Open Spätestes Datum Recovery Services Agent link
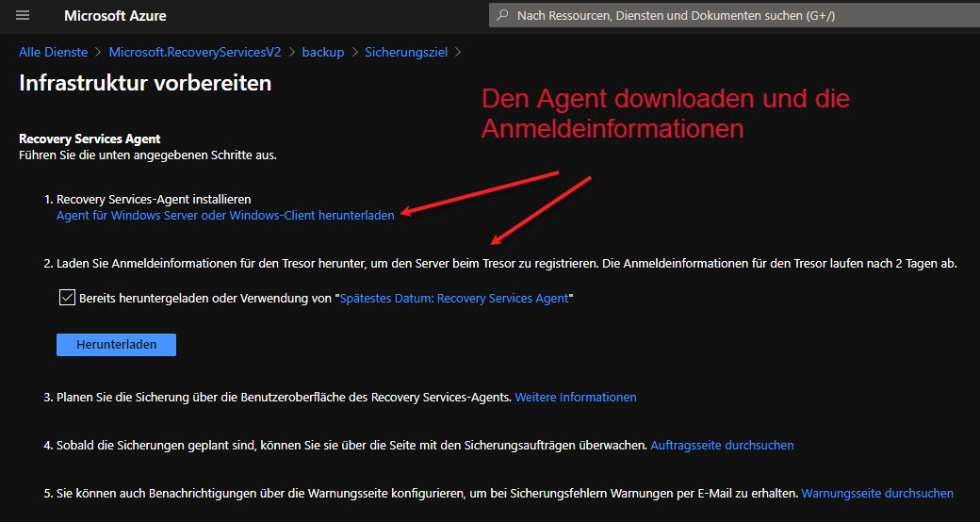The image size is (980, 522). (454, 298)
